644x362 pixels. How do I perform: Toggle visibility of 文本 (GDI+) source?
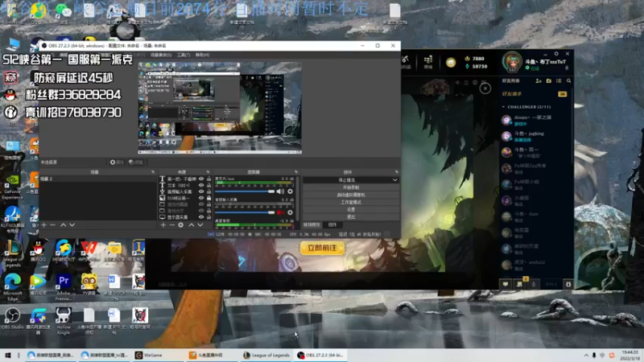click(201, 185)
